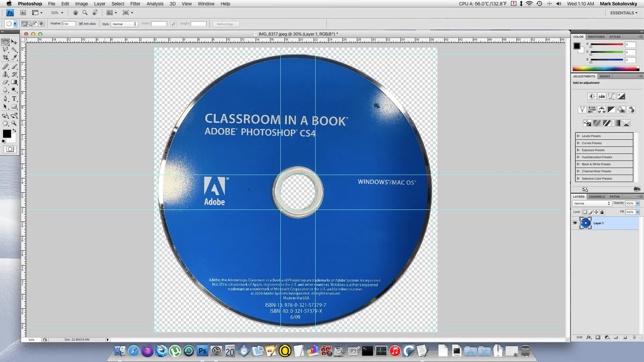Expand the Levels Presets group
644x362 pixels.
(579, 136)
